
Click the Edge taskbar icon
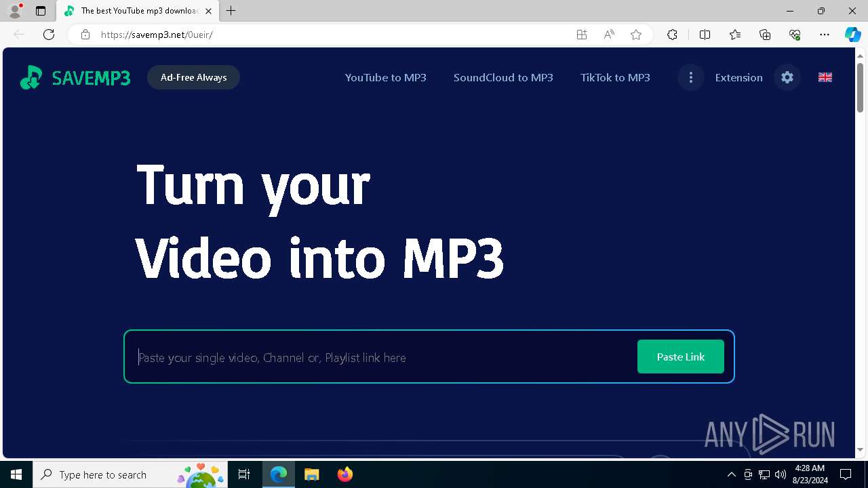click(x=279, y=474)
